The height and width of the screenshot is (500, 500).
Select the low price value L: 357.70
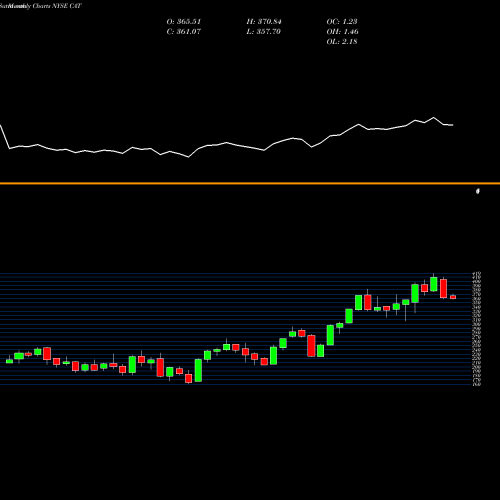click(x=264, y=32)
